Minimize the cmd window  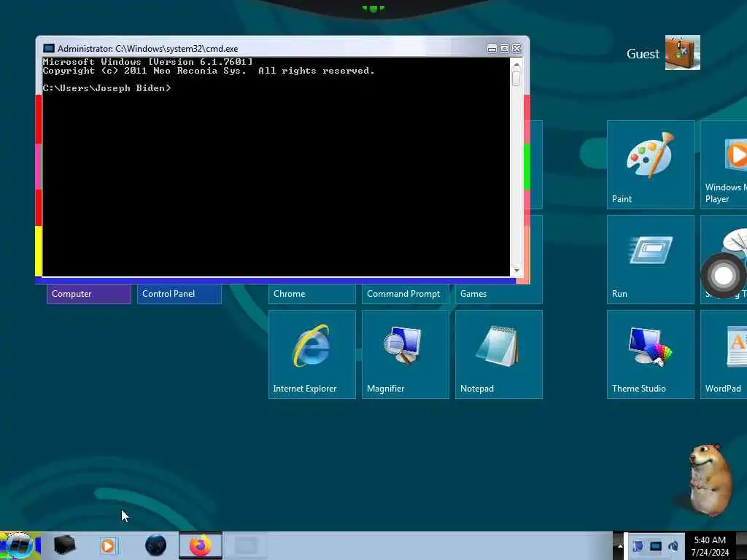492,49
